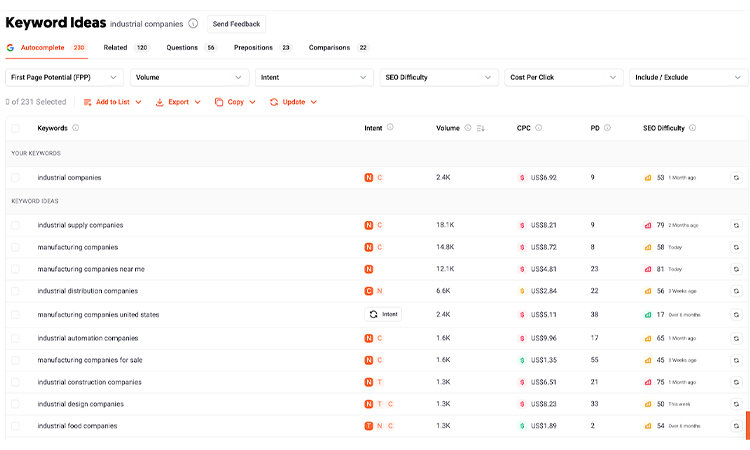Screen dimensions: 750x450
Task: Click the difficulty icon for 'manufacturing companies united states'
Action: 648,315
